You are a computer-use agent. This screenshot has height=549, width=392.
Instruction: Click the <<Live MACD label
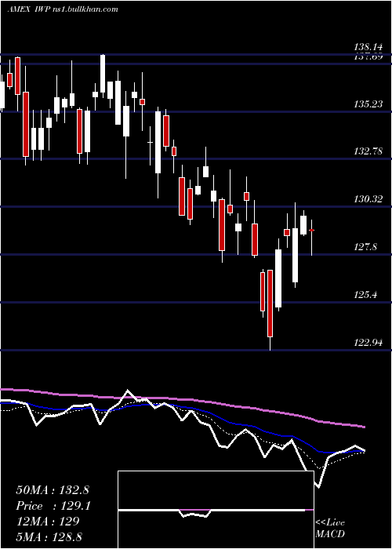tap(330, 529)
